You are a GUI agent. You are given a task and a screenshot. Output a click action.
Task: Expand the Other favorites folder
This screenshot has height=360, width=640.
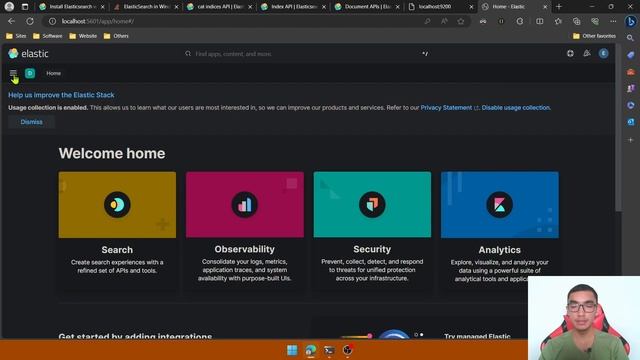tap(594, 36)
